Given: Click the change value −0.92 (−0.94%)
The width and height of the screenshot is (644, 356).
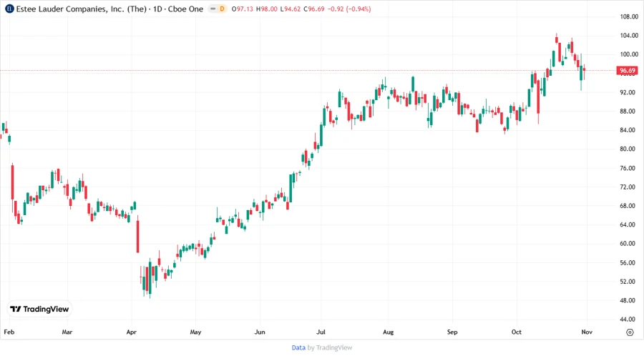Looking at the screenshot, I should click(x=349, y=9).
